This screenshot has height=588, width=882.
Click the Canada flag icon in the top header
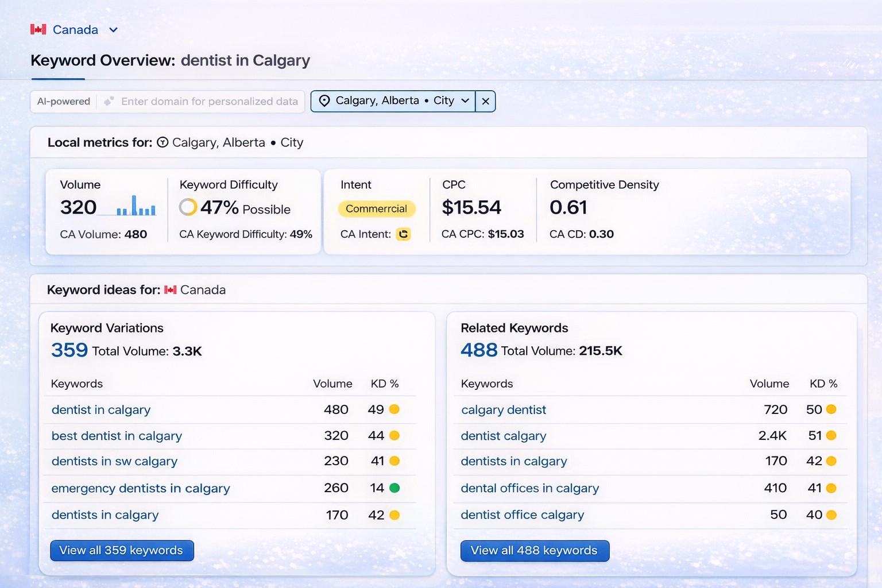click(x=38, y=29)
